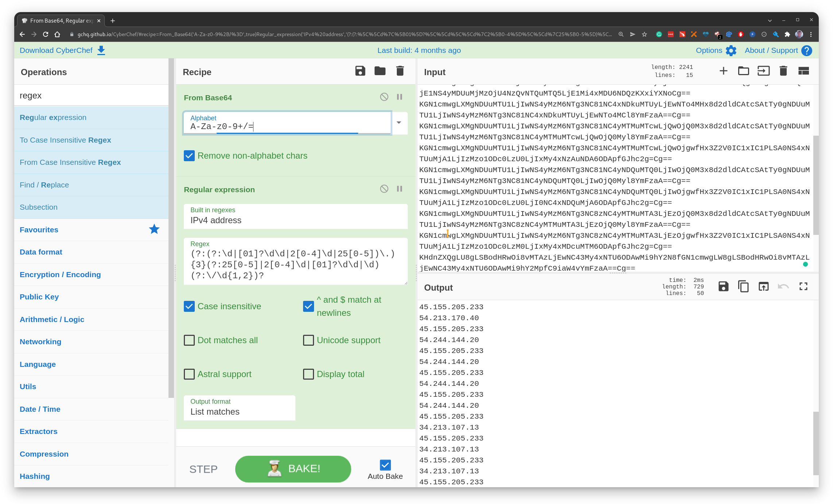
Task: Load a saved recipe folder icon
Action: tap(380, 71)
